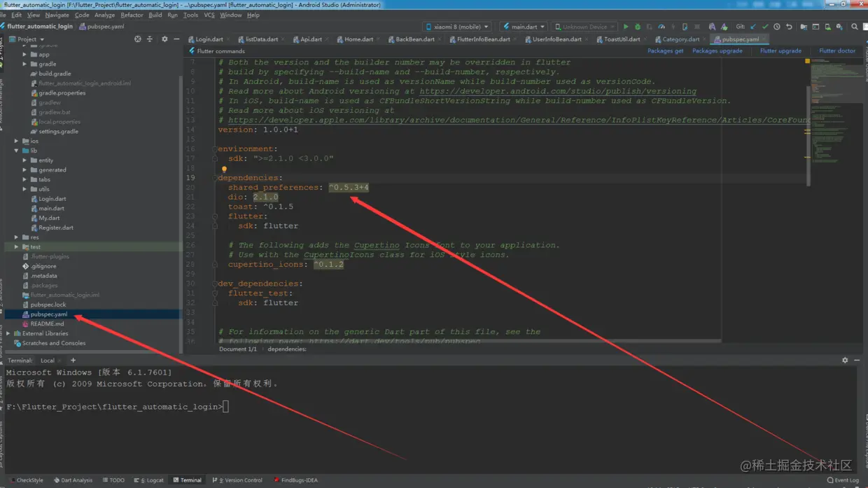Open the Terminal settings gear
The image size is (868, 488).
pos(845,361)
